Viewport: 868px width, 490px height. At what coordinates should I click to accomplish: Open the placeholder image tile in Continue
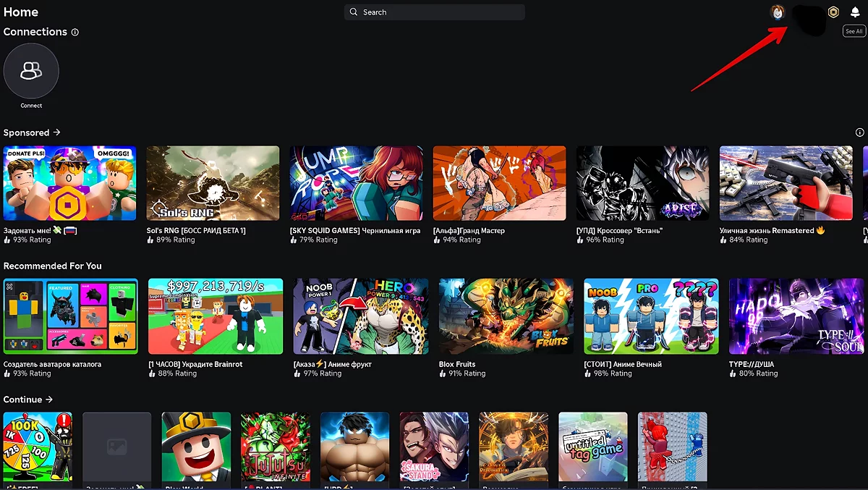[117, 447]
